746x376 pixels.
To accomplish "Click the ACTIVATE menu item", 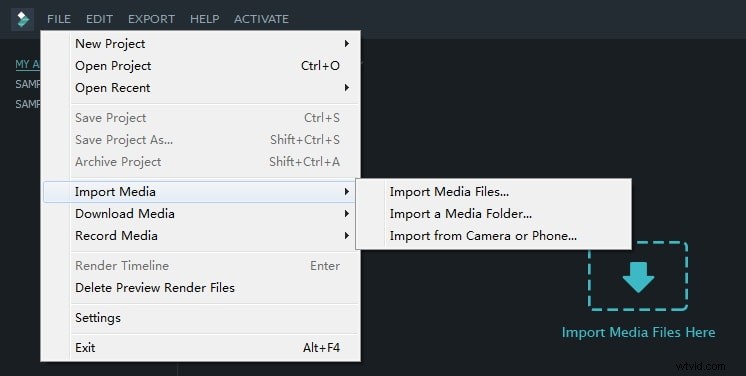I will (x=261, y=19).
